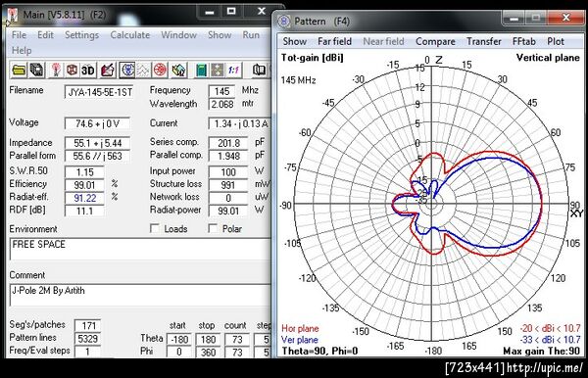Click the RDF [dB] value 11.1
588x378 pixels.
pos(84,211)
